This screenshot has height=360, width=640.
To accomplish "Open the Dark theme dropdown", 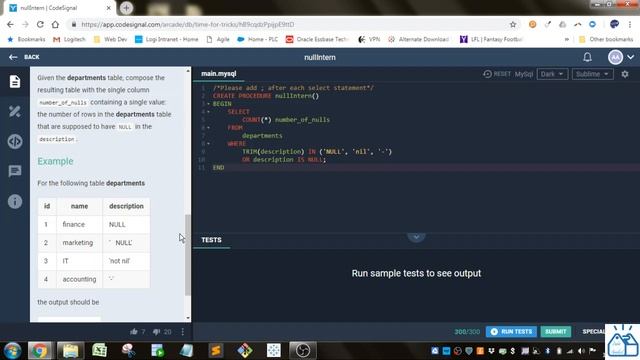I will click(552, 74).
